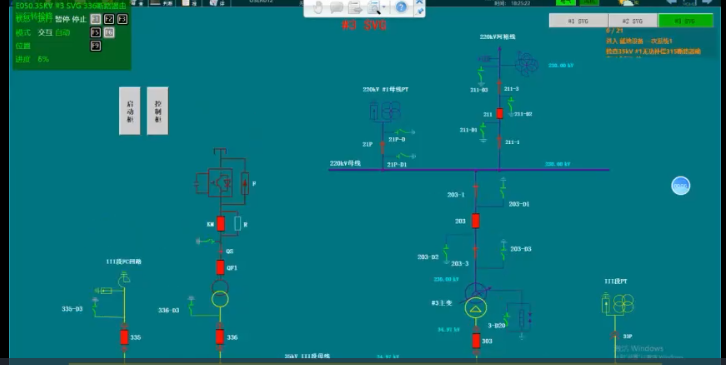726x365 pixels.
Task: Toggle the red 336 circuit breaker
Action: 220,337
